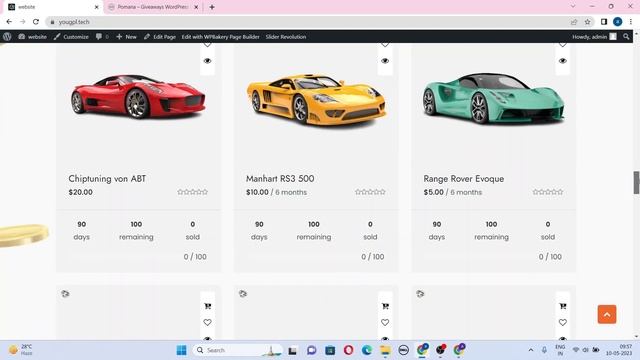Click the taskbar microphone icon
Image resolution: width=640 pixels, height=360 pixels.
coord(544,350)
